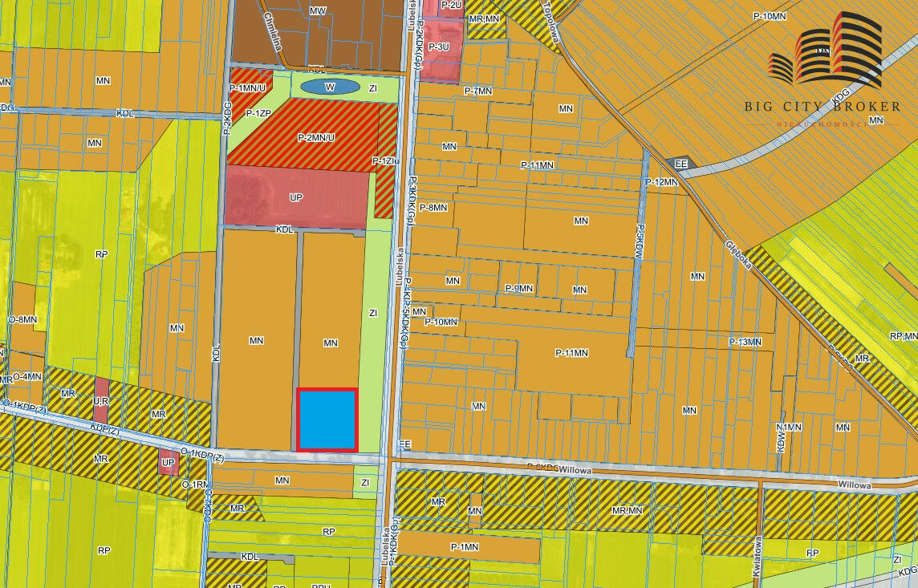Viewport: 918px width, 588px height.
Task: Click the P-12MN zone label
Action: coord(662,182)
